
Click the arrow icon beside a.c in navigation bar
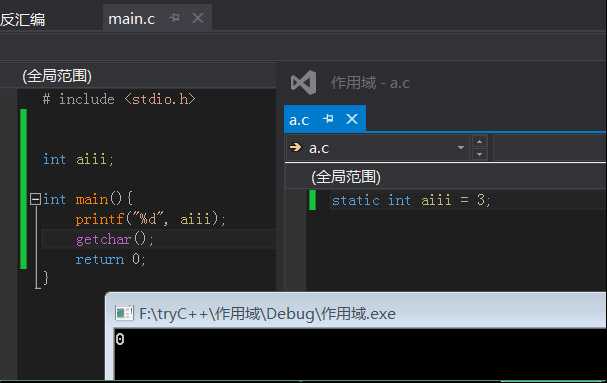[295, 147]
